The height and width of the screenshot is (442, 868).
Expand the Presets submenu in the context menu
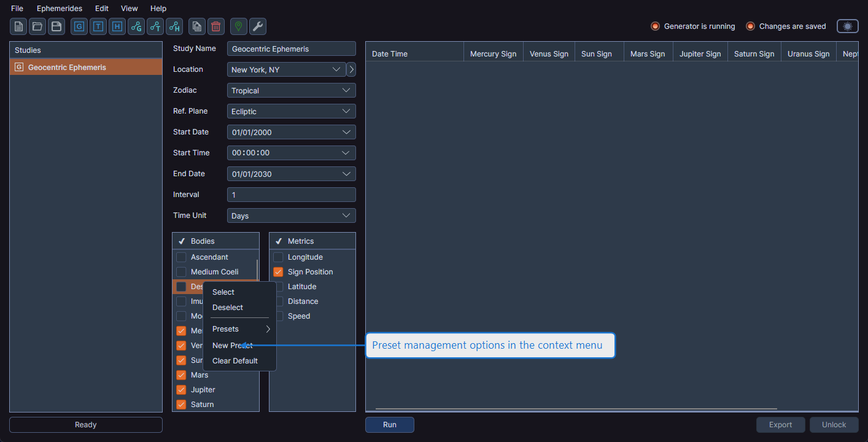tap(240, 329)
